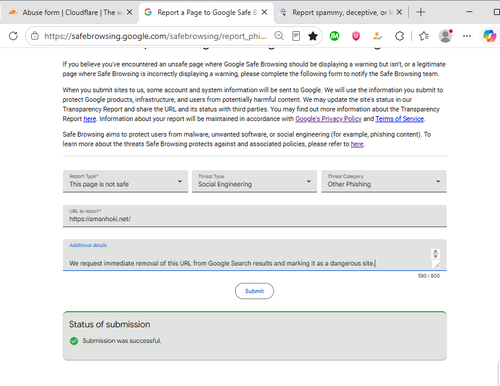Click the orange person extension icon

(x=377, y=36)
